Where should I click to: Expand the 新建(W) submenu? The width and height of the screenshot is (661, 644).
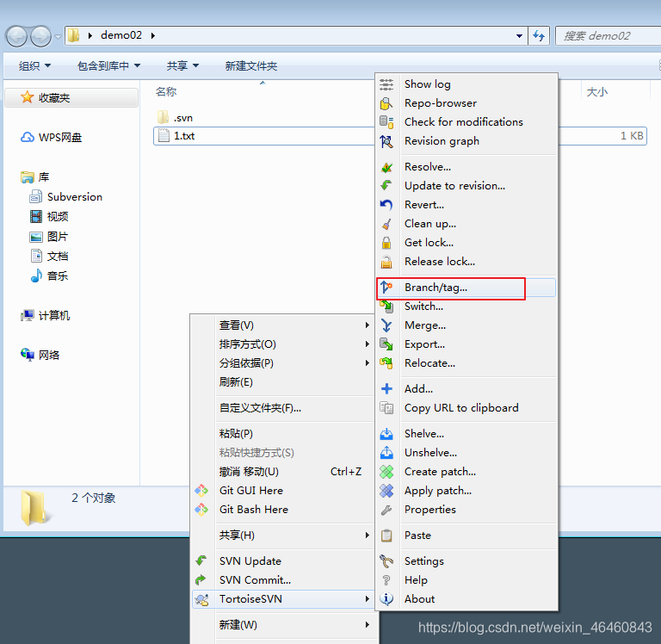[283, 624]
